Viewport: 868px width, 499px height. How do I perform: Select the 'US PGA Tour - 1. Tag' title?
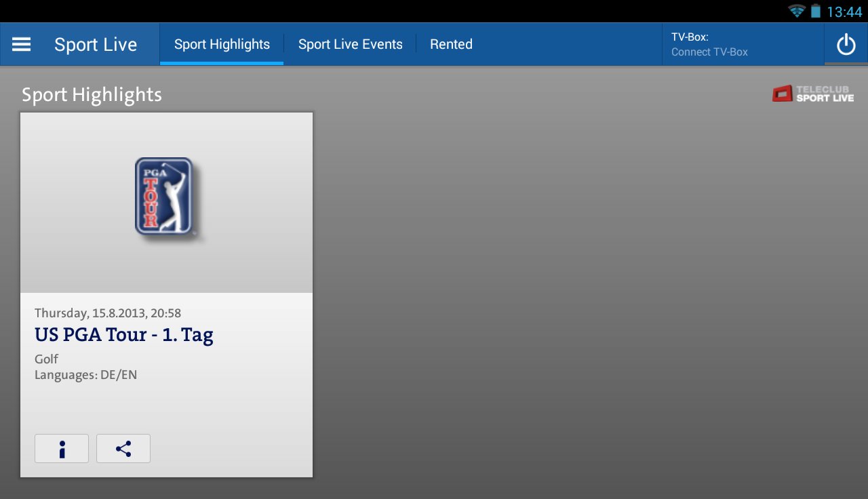coord(124,335)
